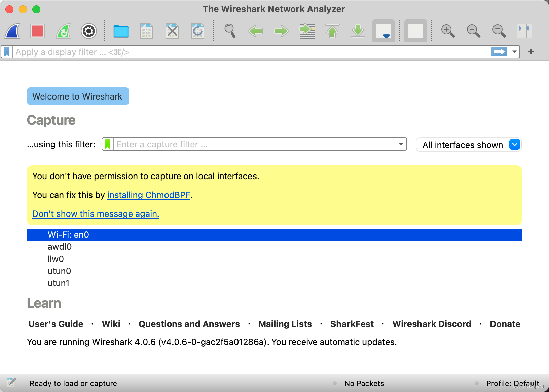Viewport: 549px width, 392px height.
Task: Open the display filter bookmark menu
Action: [7, 52]
